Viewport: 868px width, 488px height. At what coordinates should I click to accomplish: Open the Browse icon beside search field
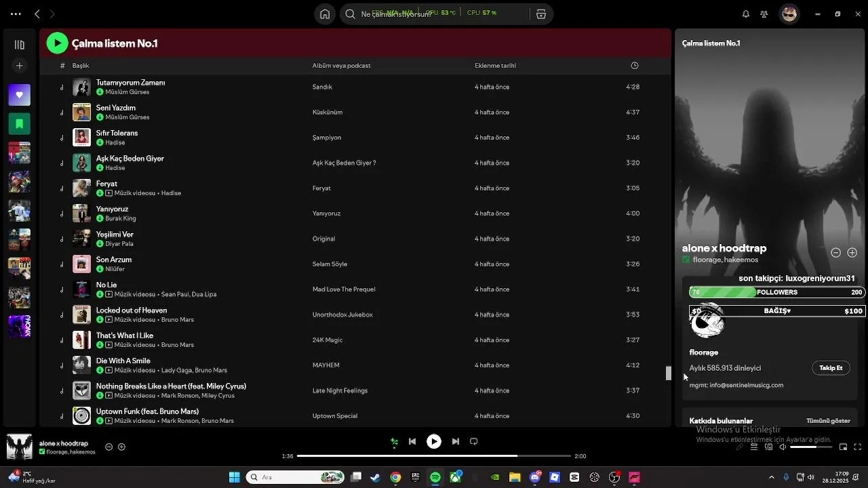point(541,14)
